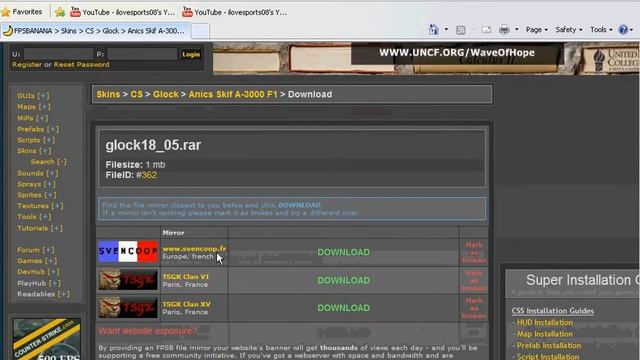Open the Reset Password link
Viewport: 640px width, 360px height.
[x=81, y=64]
